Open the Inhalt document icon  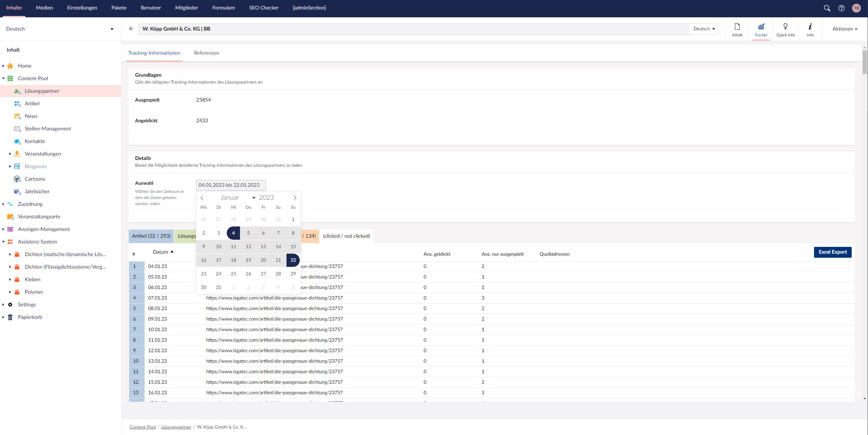pyautogui.click(x=737, y=29)
